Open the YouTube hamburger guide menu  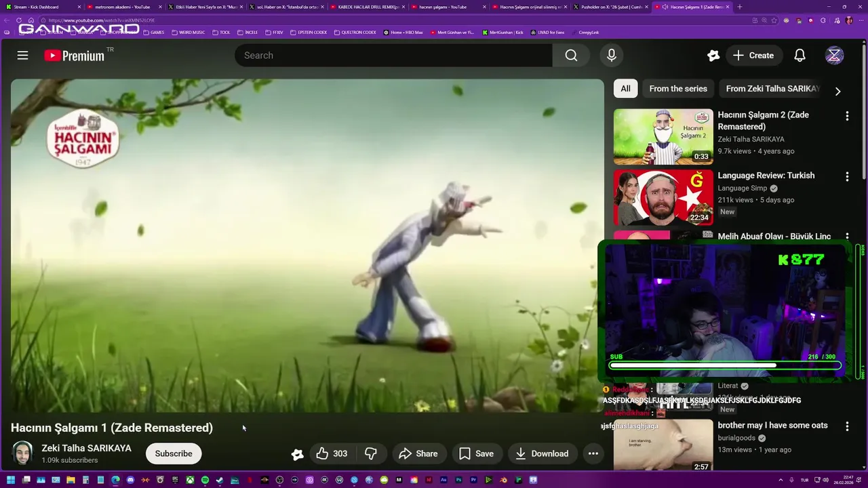pos(22,56)
